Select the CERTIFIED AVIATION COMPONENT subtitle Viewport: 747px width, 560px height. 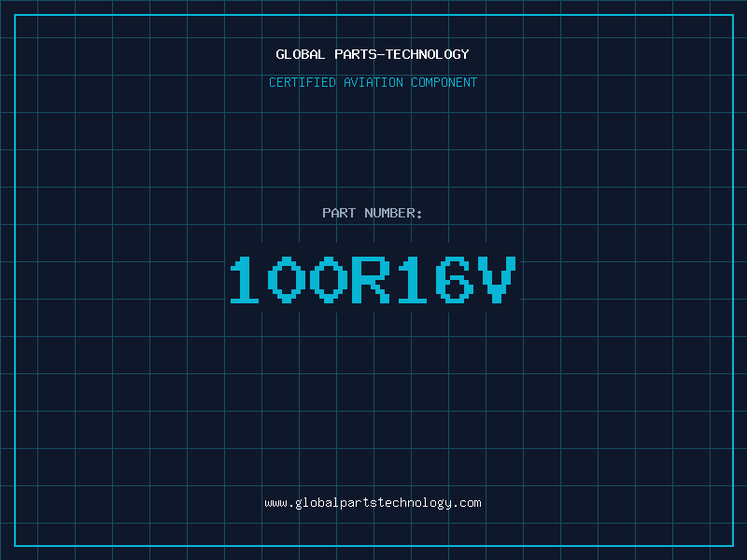tap(373, 82)
